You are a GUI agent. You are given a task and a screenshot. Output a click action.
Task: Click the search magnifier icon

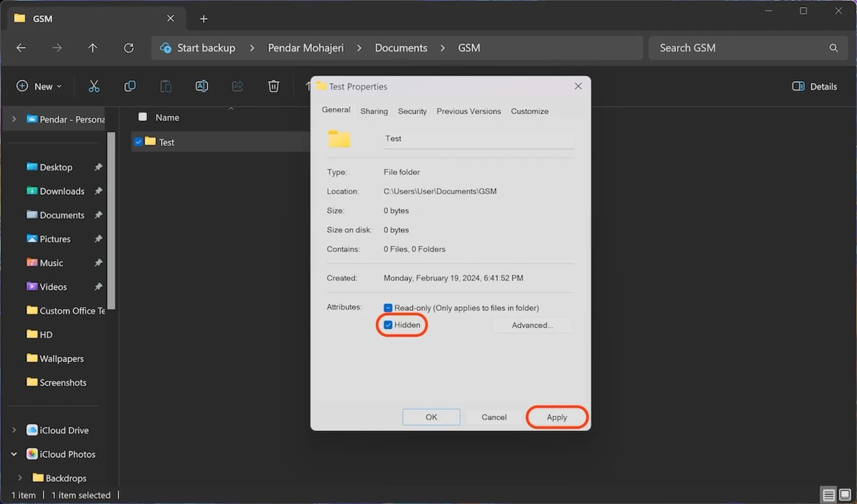[833, 48]
